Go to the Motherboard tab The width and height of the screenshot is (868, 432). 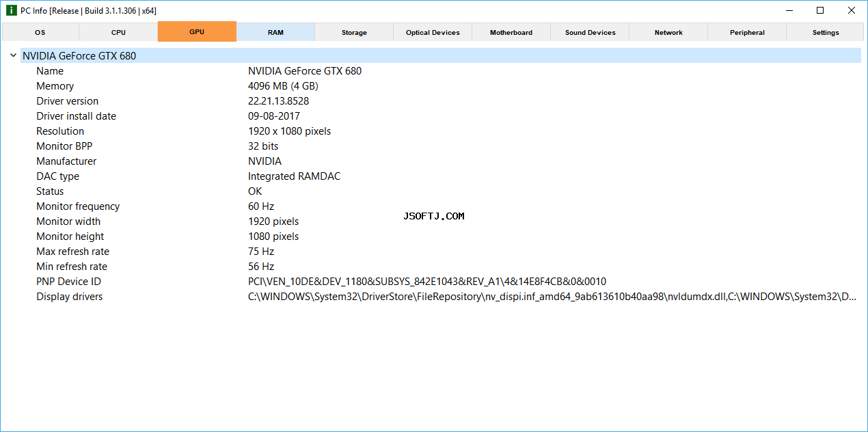tap(511, 32)
